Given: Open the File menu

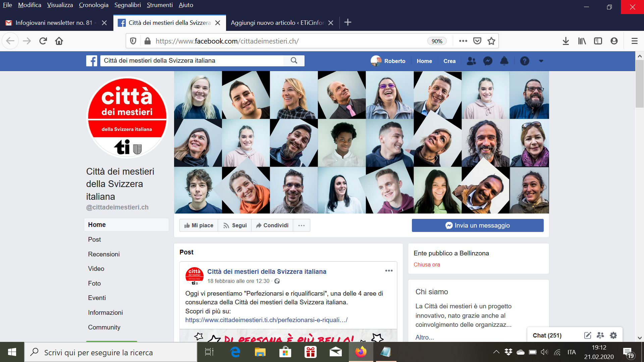Looking at the screenshot, I should [7, 5].
